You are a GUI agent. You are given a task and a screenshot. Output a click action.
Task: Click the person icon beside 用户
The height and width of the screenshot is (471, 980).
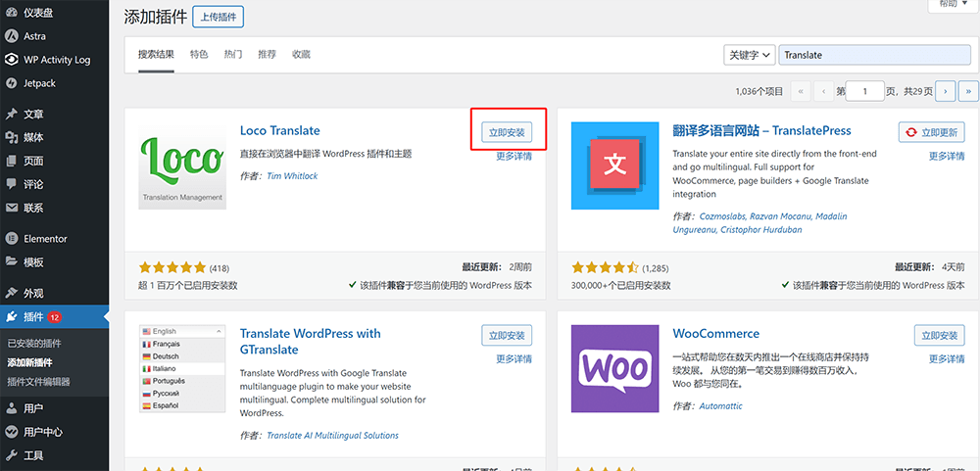tap(11, 408)
